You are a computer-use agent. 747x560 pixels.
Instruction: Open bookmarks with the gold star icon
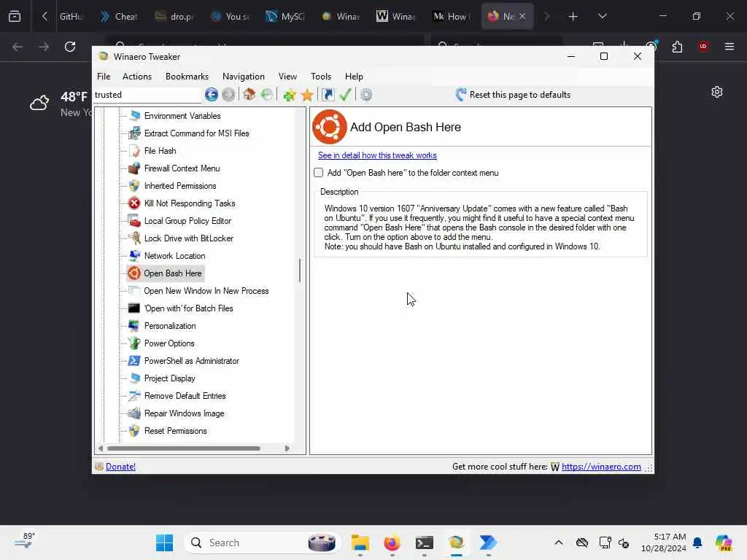307,95
